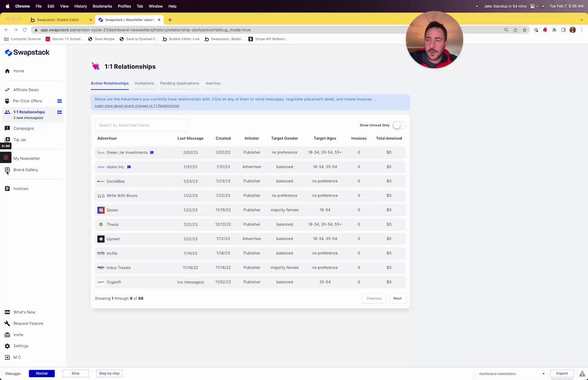The width and height of the screenshot is (588, 380).
Task: Open the Computer Science bookmarks folder
Action: click(x=23, y=39)
